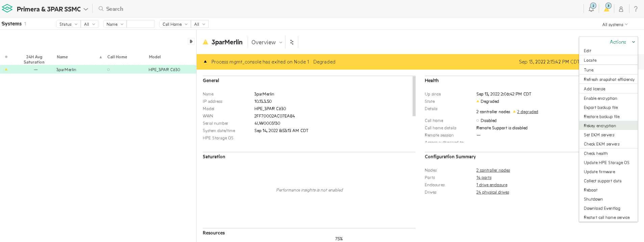Open the help question mark icon
The width and height of the screenshot is (644, 242).
636,9
